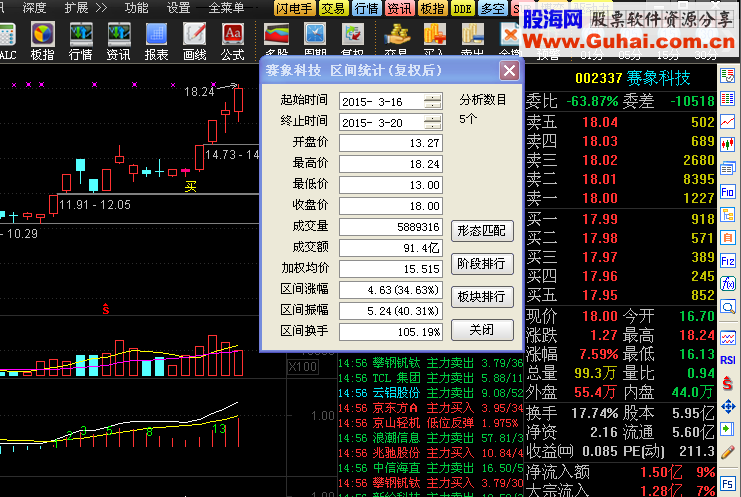Open the 全菜单 menu
Viewport: 741px width, 497px height.
(x=226, y=8)
